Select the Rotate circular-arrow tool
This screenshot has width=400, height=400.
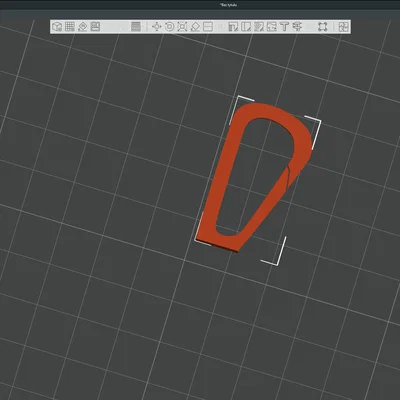click(x=169, y=27)
